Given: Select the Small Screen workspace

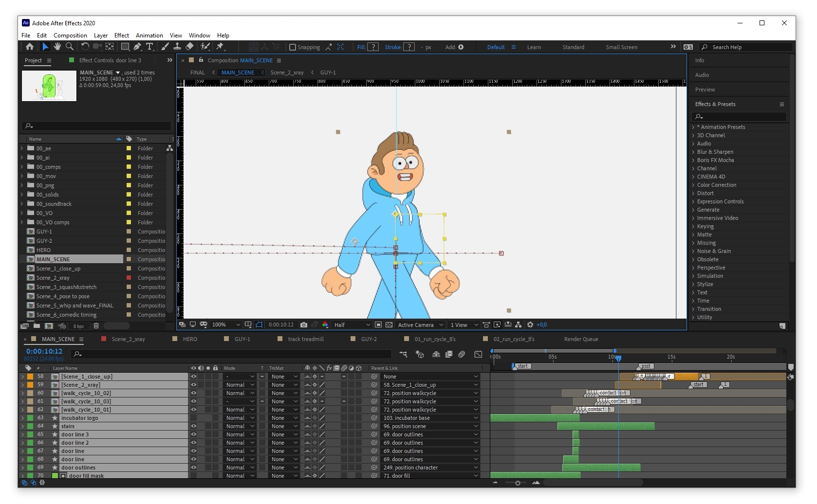Looking at the screenshot, I should (621, 47).
